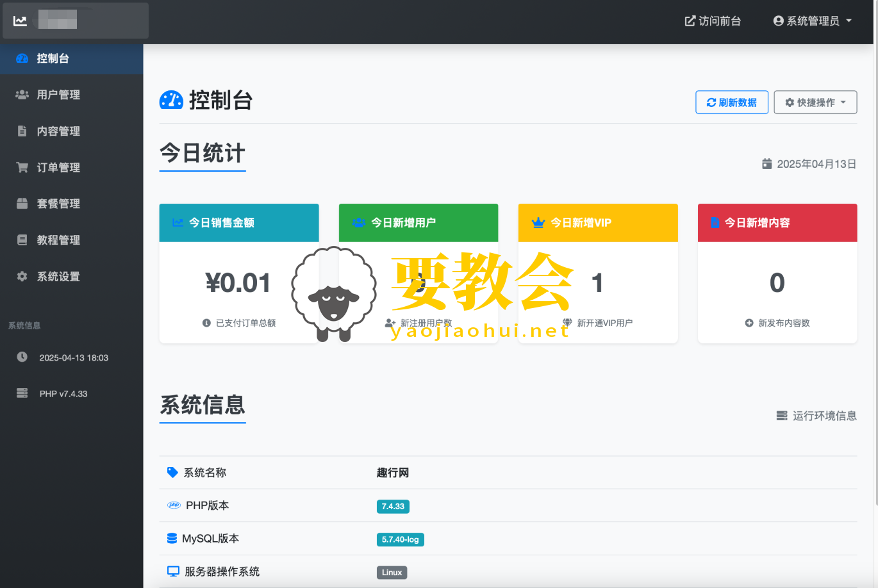Viewport: 878px width, 588px height.
Task: Click the 趣行网 system name value
Action: [393, 473]
